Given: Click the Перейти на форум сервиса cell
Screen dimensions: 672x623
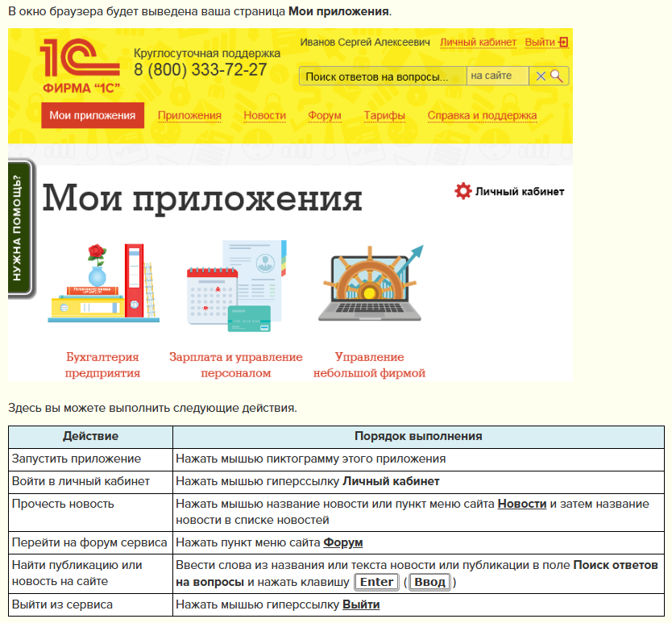Looking at the screenshot, I should [90, 542].
